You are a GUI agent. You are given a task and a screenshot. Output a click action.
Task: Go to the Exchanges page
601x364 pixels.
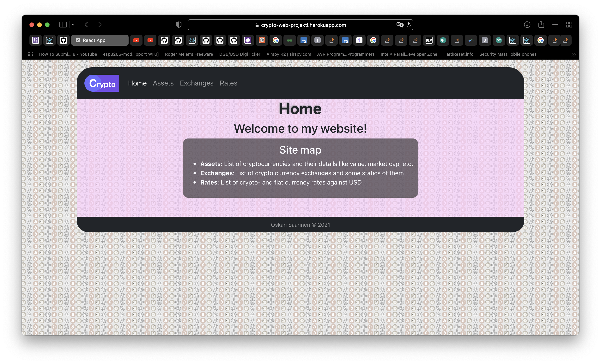(x=197, y=83)
